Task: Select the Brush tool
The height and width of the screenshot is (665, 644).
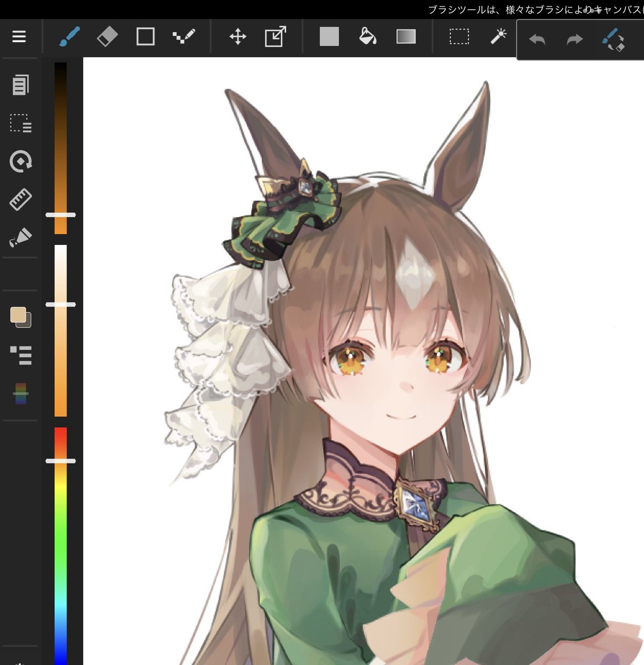Action: click(x=69, y=37)
